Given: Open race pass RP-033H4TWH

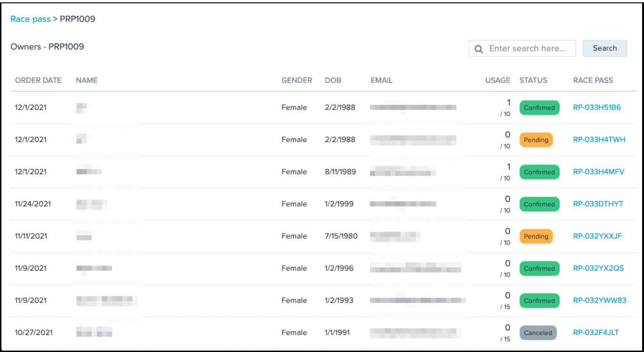Looking at the screenshot, I should [599, 140].
